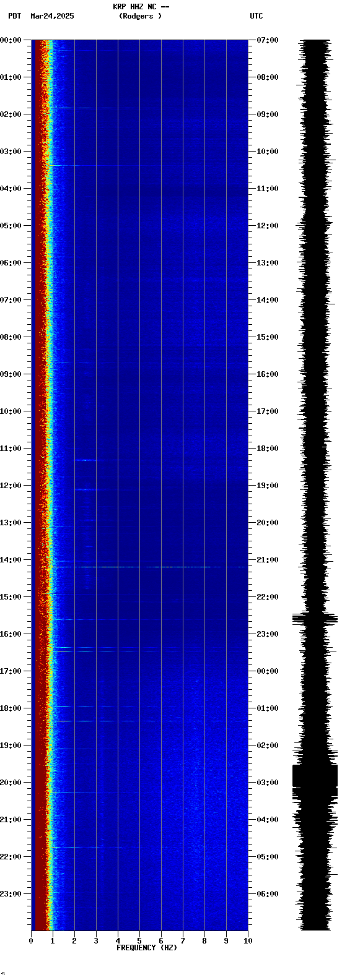The height and width of the screenshot is (980, 342).
Task: Click the station title KRP HHZ NC --
Action: (141, 7)
